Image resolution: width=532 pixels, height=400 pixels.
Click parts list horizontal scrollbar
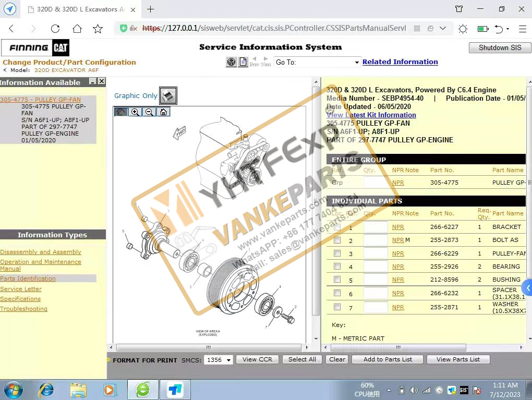(x=398, y=347)
